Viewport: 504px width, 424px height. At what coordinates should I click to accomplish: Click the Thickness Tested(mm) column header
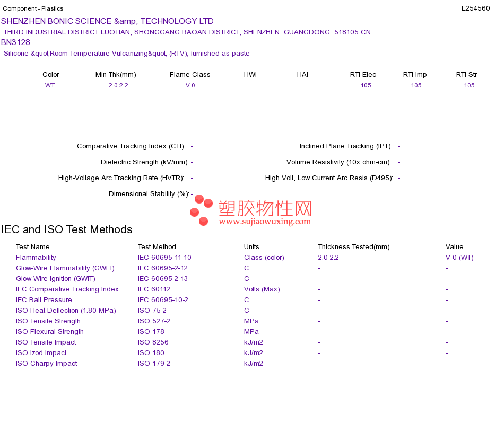354,246
